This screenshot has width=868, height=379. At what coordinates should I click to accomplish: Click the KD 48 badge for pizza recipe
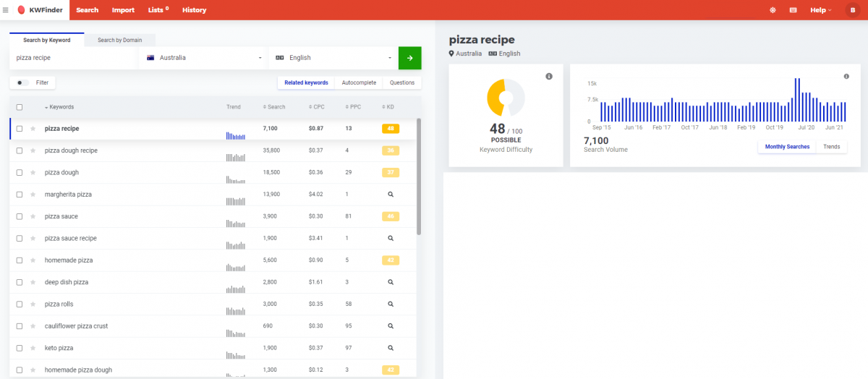click(391, 129)
